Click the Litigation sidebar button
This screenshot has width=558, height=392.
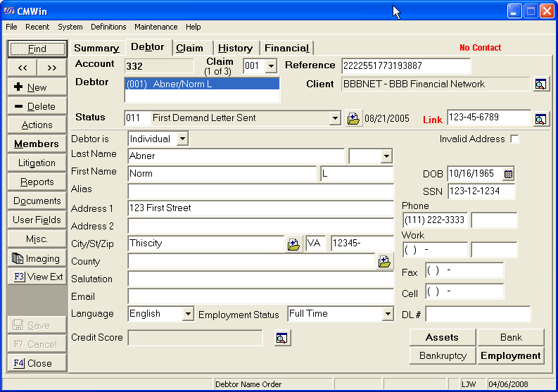(37, 163)
